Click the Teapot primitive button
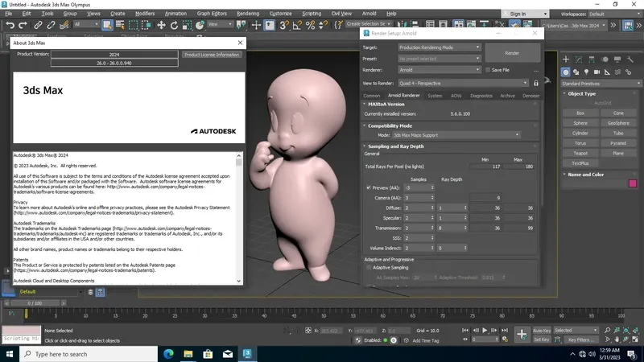644x362 pixels. [x=580, y=153]
